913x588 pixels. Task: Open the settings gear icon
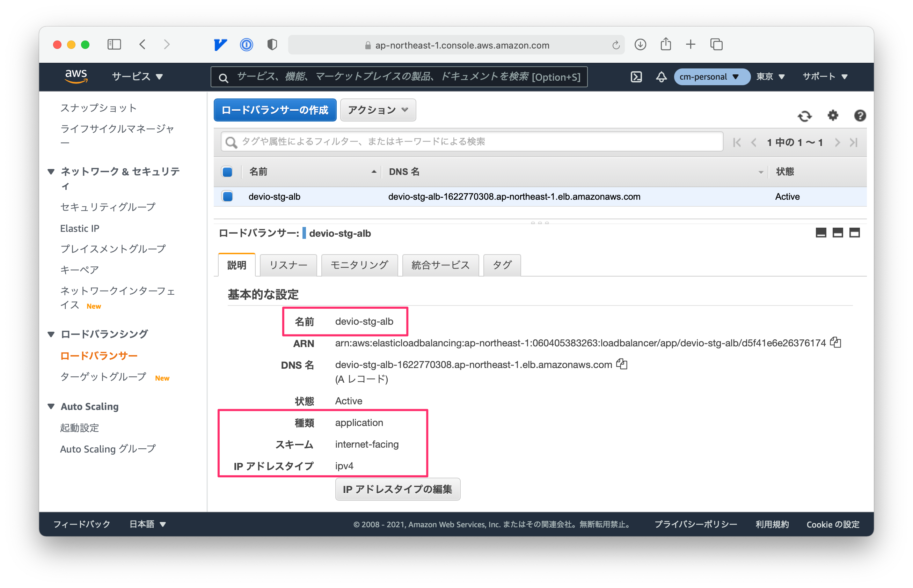(x=833, y=116)
